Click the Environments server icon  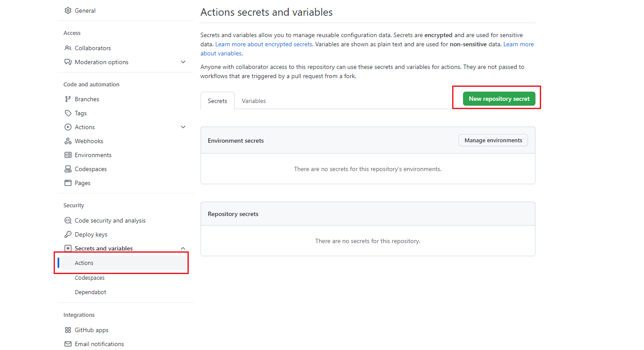click(x=68, y=155)
